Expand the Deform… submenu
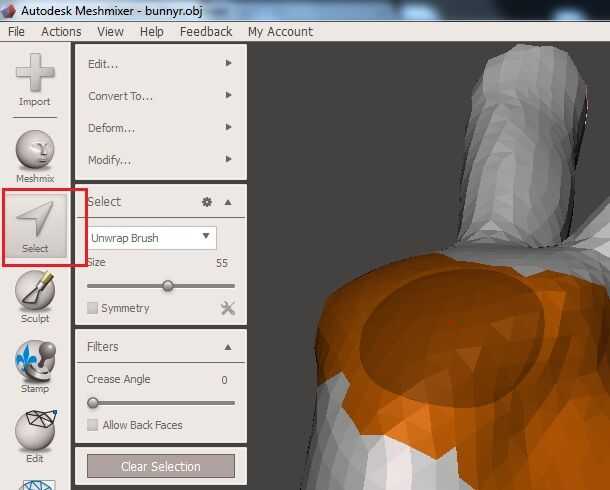Screen dimensions: 610x490 click(160, 128)
